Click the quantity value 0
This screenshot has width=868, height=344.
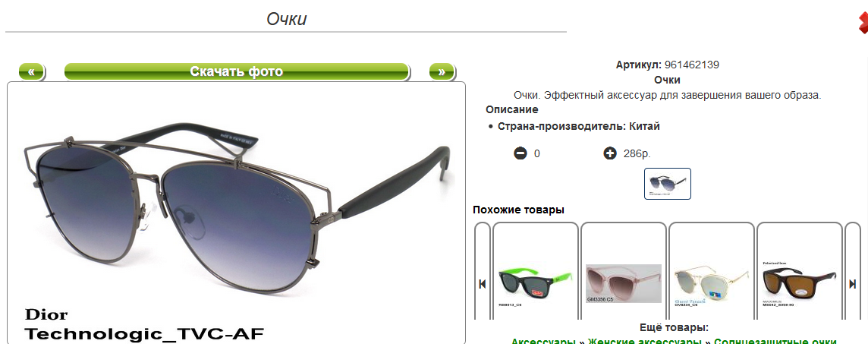point(537,153)
